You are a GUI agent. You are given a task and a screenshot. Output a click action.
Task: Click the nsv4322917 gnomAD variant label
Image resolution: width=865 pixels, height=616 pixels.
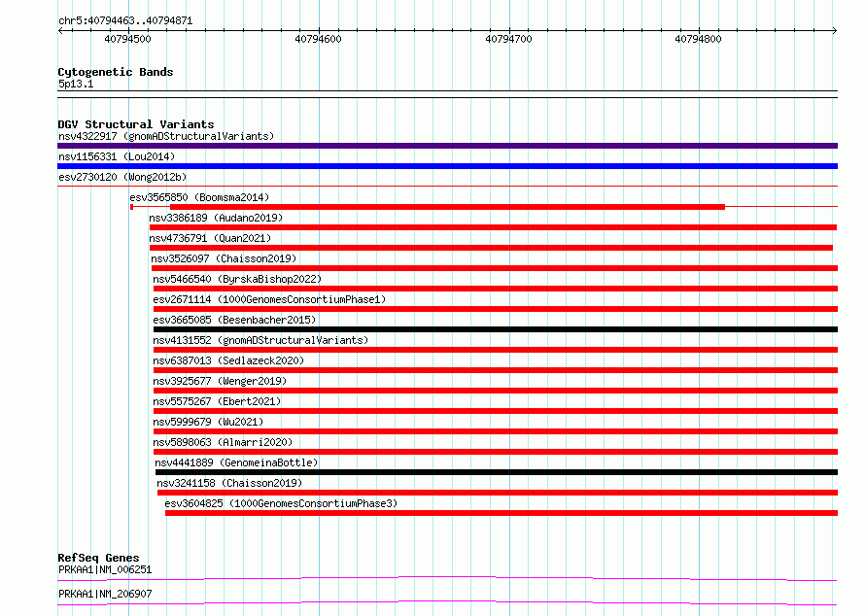(x=166, y=136)
